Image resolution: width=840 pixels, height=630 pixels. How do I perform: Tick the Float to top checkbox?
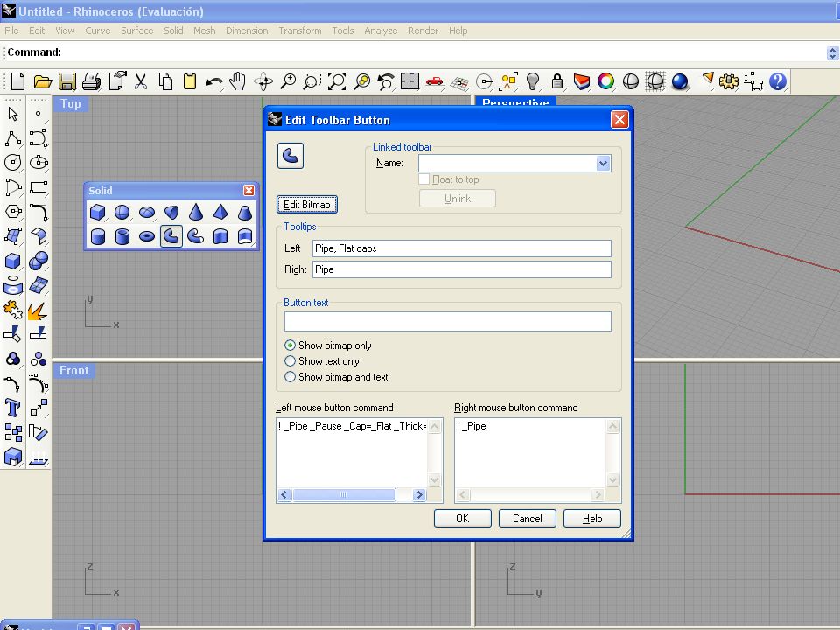click(x=423, y=178)
